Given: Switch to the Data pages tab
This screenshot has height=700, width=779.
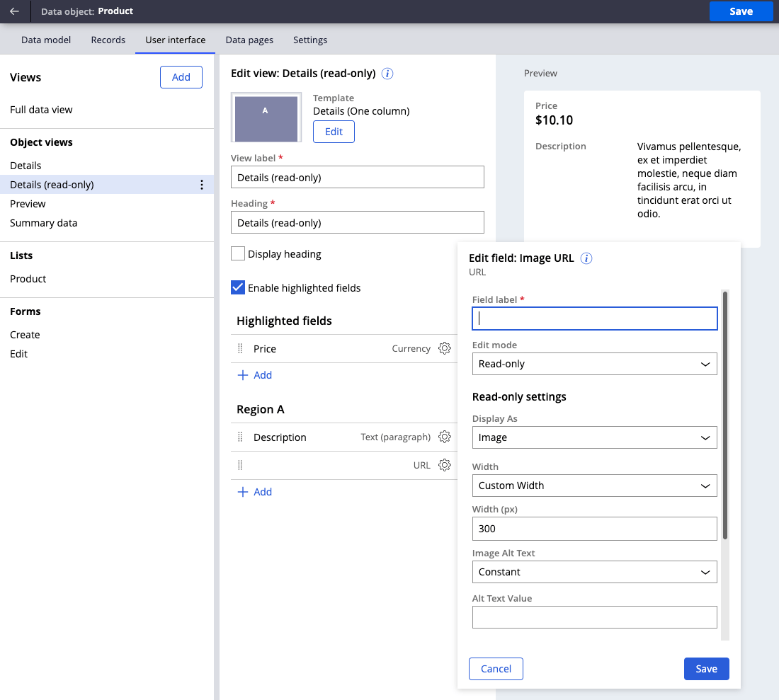Looking at the screenshot, I should click(x=249, y=40).
